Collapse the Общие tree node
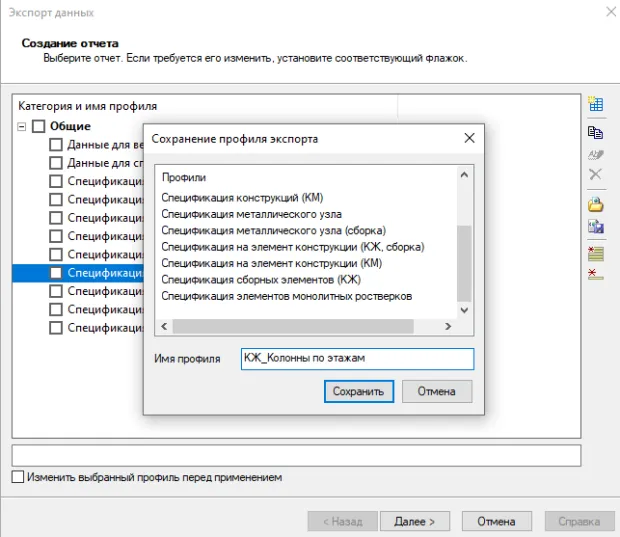620x537 pixels. [22, 126]
